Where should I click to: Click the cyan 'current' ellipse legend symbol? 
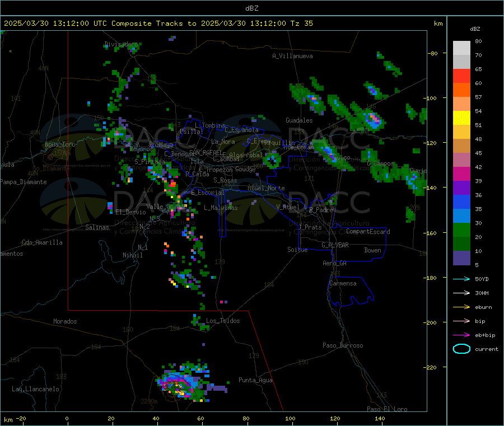coord(461,349)
